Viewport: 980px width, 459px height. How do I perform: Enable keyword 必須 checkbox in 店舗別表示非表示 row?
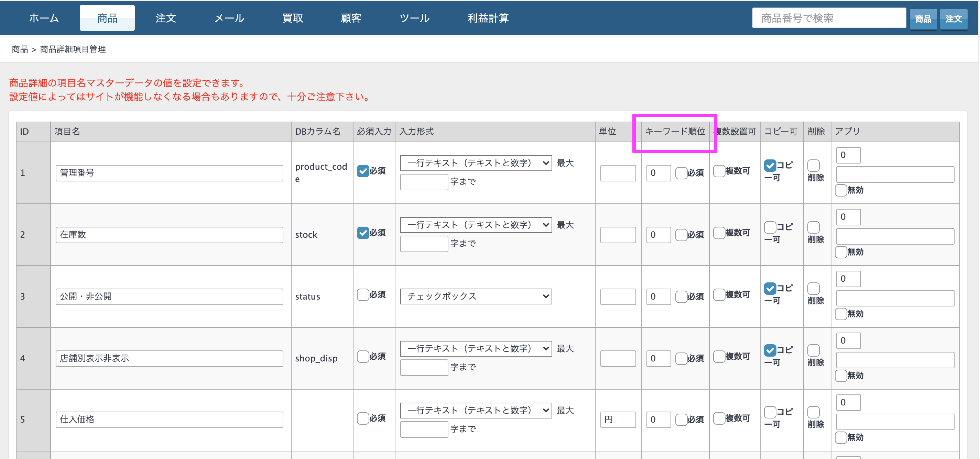pyautogui.click(x=681, y=358)
